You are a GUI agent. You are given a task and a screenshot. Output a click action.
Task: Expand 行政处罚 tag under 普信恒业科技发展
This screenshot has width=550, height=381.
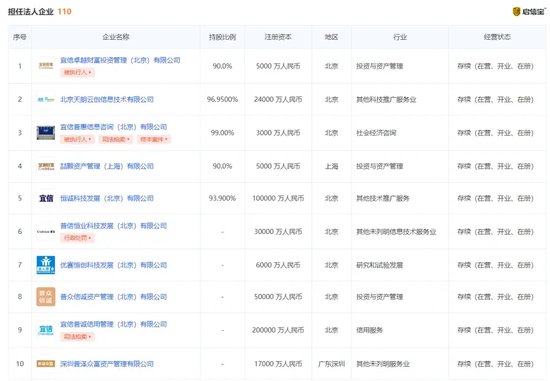coord(78,238)
